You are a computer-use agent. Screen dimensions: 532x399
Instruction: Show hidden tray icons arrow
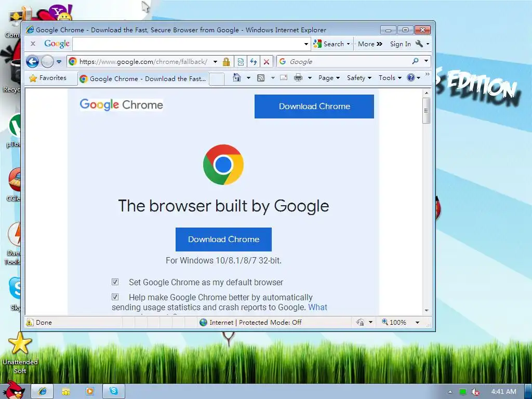coord(450,392)
